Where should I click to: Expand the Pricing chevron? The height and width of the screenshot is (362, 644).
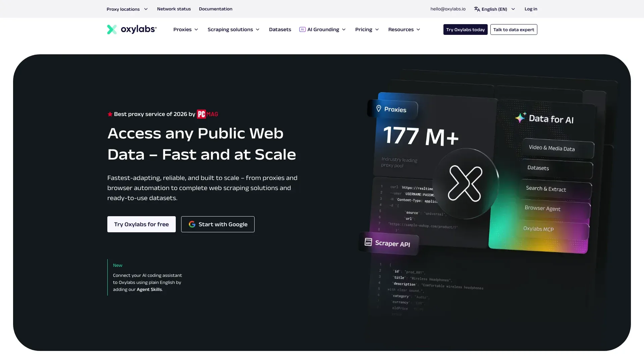click(x=377, y=29)
